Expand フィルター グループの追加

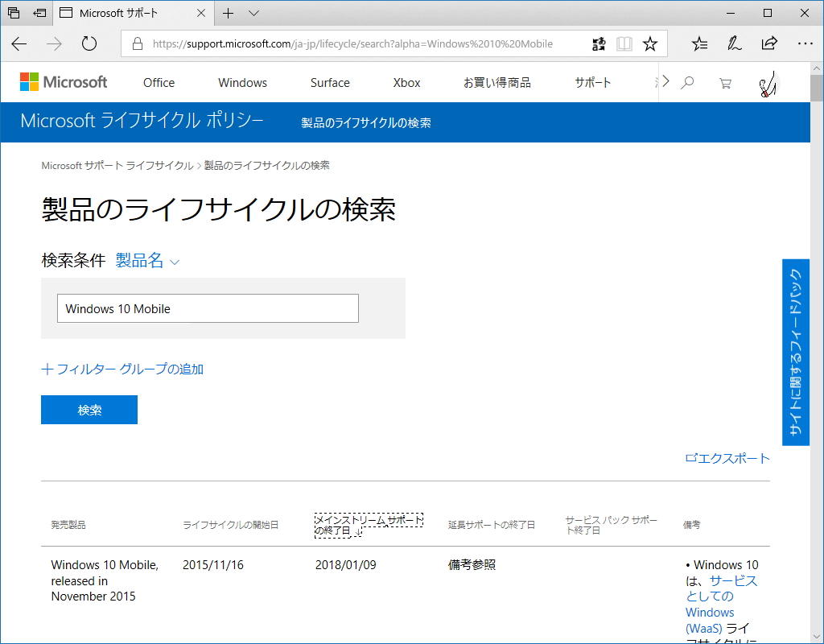click(x=122, y=369)
